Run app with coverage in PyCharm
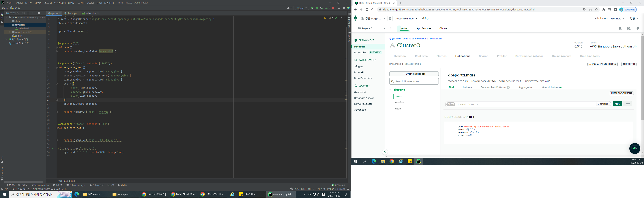The height and width of the screenshot is (198, 644). click(x=322, y=8)
